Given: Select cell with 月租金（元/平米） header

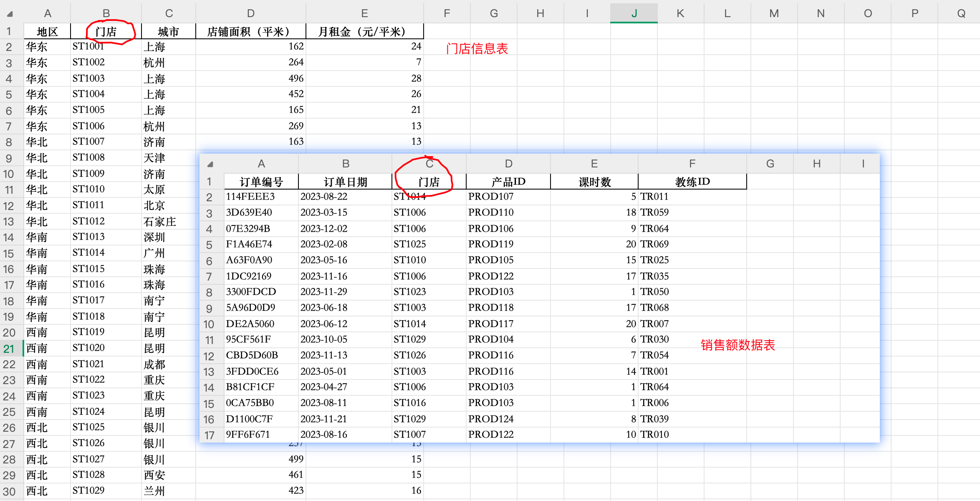Looking at the screenshot, I should (x=364, y=32).
